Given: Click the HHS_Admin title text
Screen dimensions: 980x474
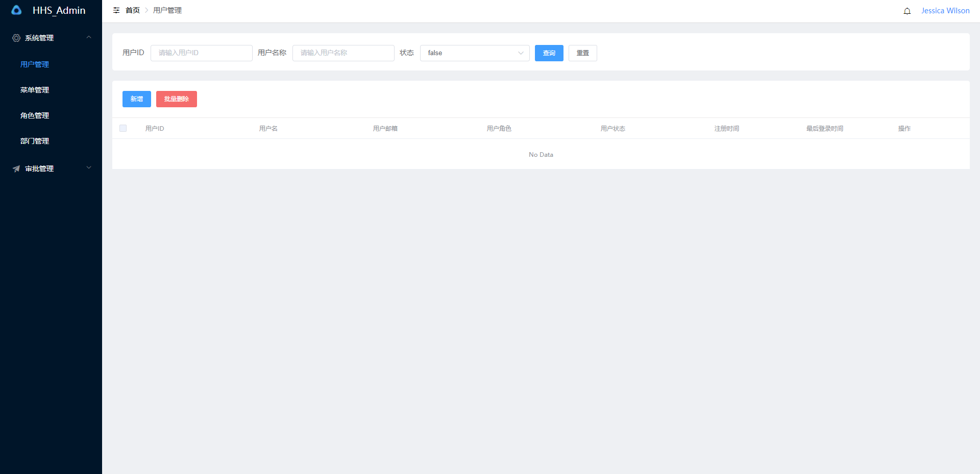Looking at the screenshot, I should 59,10.
